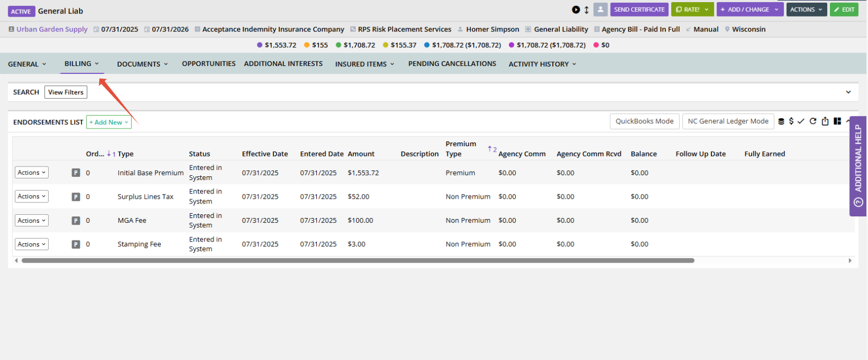The height and width of the screenshot is (360, 868).
Task: Click the person icon beside Homer Simpson
Action: [461, 29]
